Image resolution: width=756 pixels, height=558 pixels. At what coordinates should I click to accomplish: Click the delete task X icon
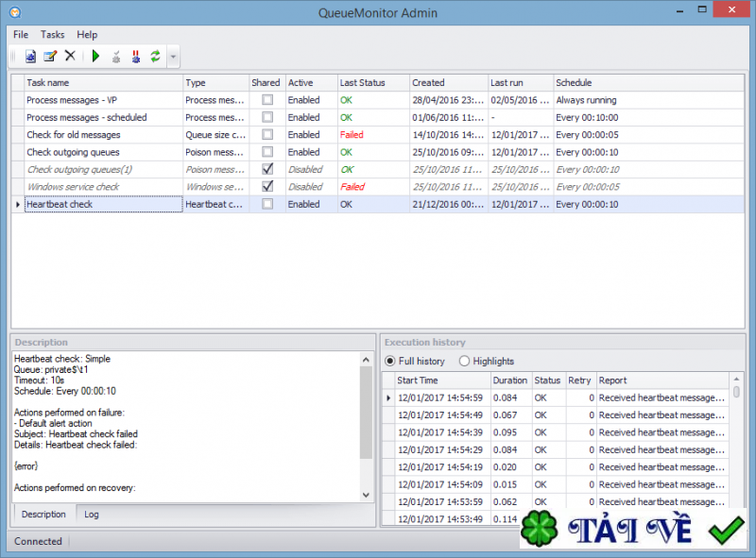point(70,57)
